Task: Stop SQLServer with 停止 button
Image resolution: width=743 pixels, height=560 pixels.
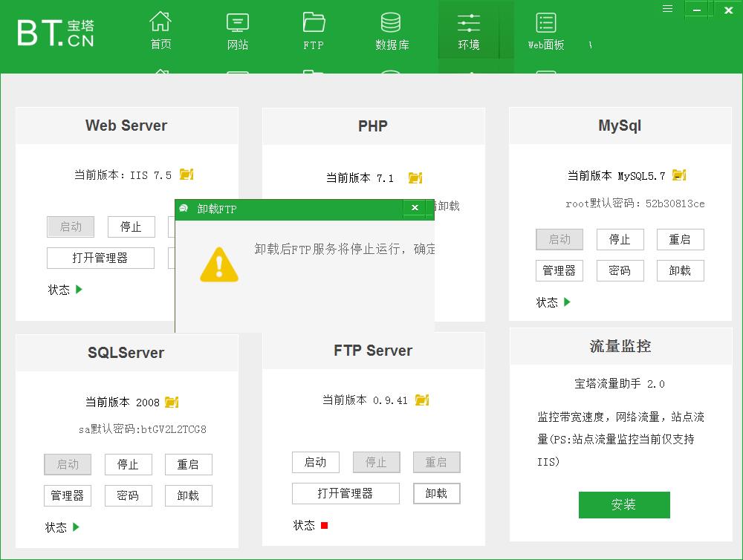Action: (128, 464)
